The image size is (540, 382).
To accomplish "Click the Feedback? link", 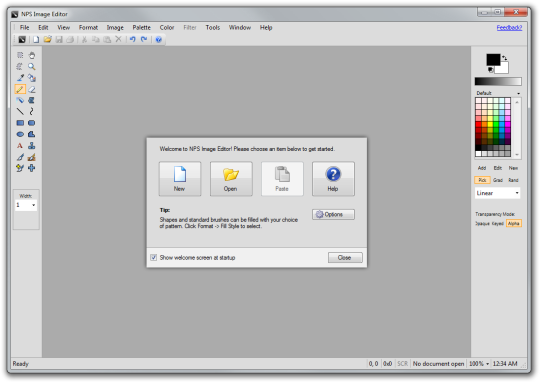I will tap(509, 28).
